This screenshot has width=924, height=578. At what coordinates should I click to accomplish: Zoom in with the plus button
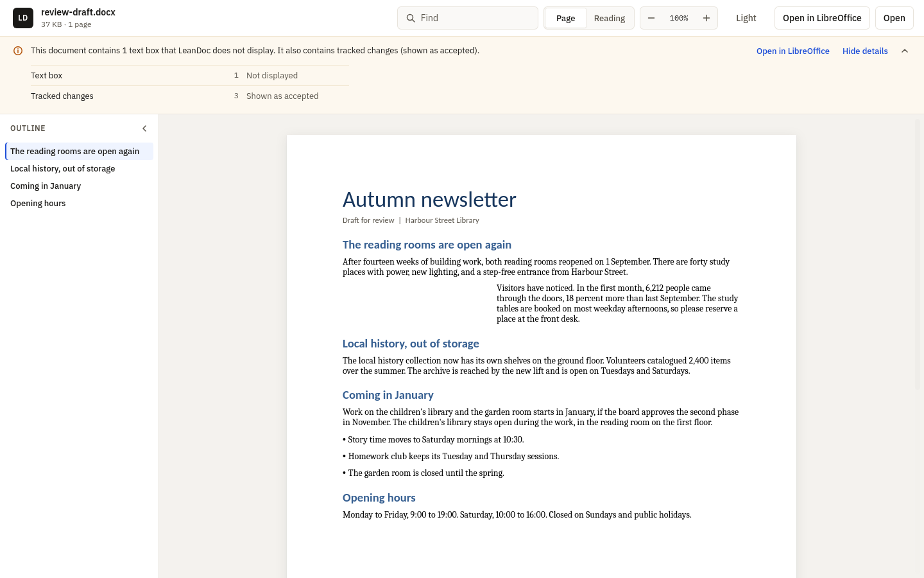coord(706,18)
